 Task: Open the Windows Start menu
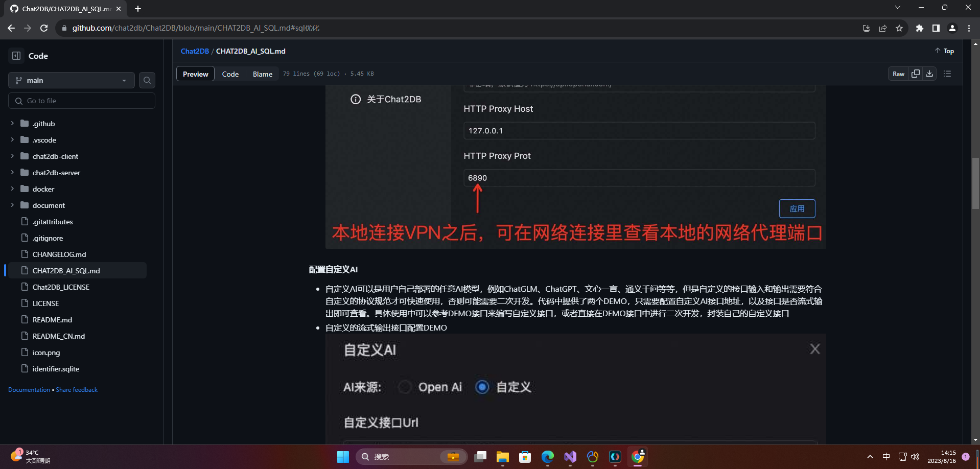[343, 457]
